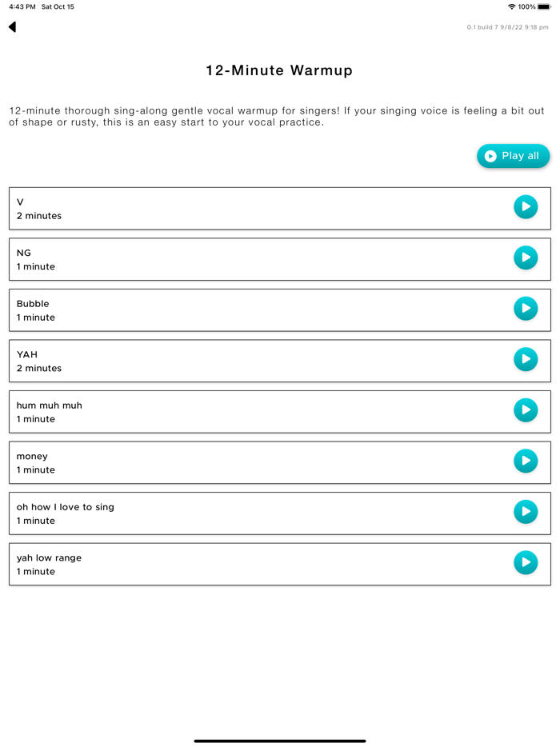Play the money exercise

coord(526,461)
